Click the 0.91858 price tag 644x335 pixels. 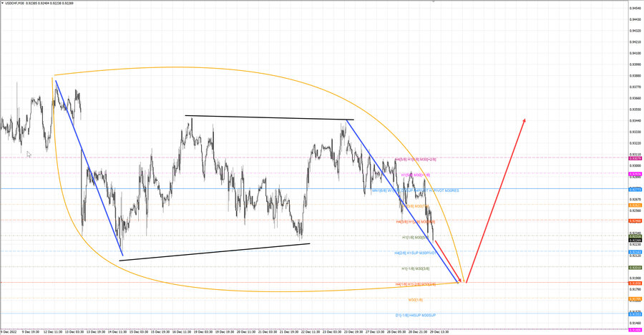pos(635,283)
